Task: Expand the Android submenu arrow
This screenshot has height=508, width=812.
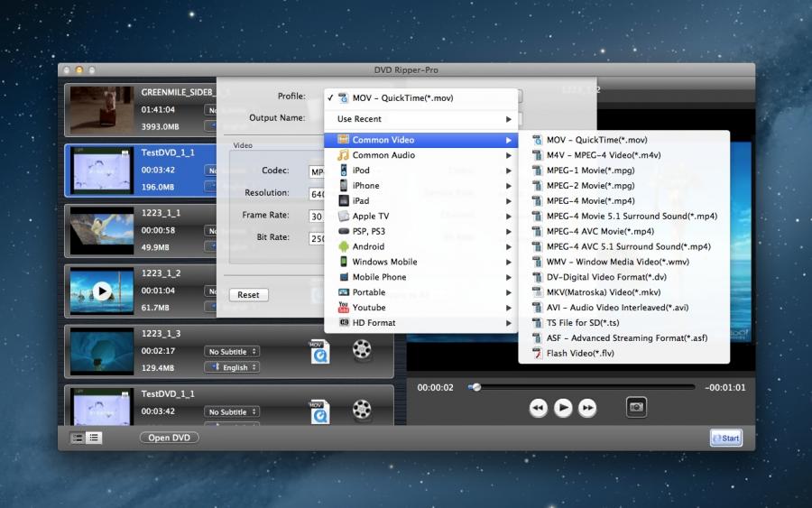Action: pyautogui.click(x=509, y=247)
